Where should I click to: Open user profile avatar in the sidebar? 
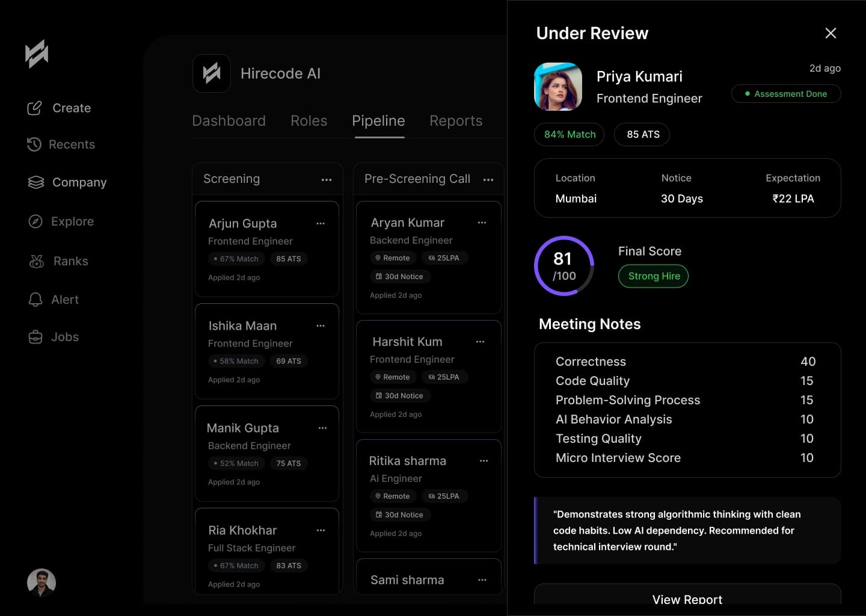[41, 583]
